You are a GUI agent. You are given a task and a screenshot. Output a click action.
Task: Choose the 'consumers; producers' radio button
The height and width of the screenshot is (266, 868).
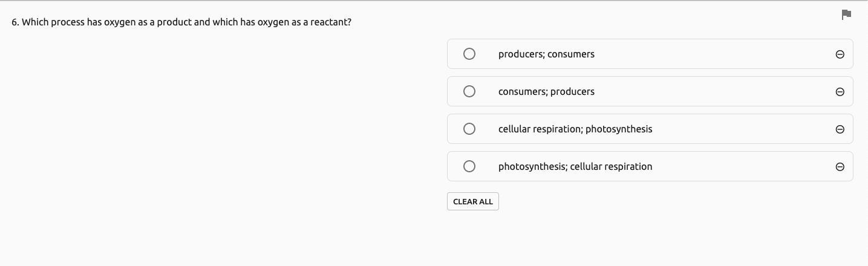pyautogui.click(x=469, y=91)
